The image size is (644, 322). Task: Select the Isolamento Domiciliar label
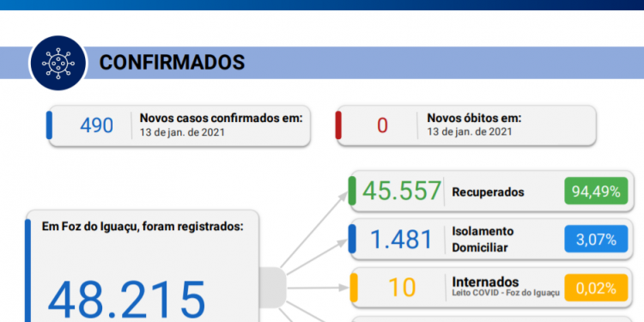(483, 240)
